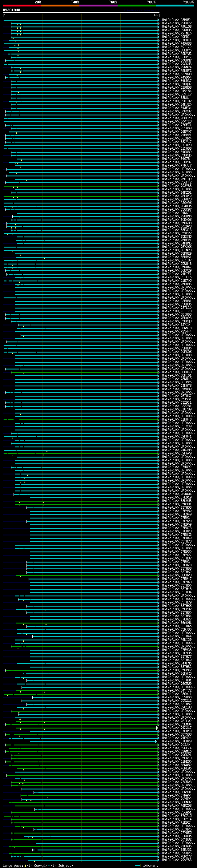The height and width of the screenshot is (868, 197).
Task: Select the UniRef100_C1HE50 label
Action: tap(177, 761)
